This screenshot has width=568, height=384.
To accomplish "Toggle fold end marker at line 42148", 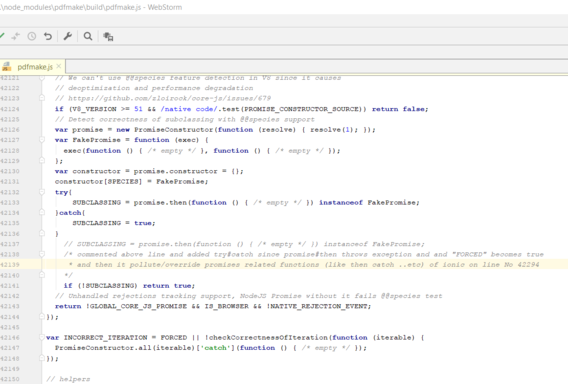I will click(x=42, y=358).
